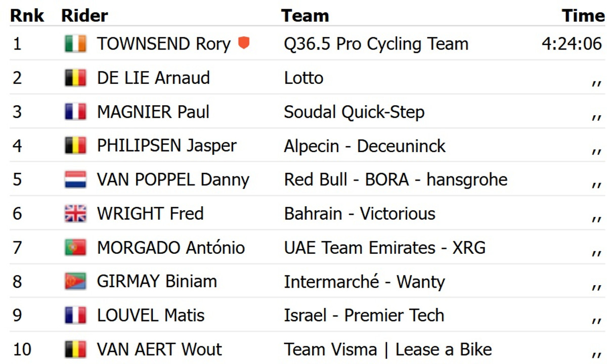The image size is (607, 364).
Task: Click the French flag beside Magnier
Action: [75, 112]
